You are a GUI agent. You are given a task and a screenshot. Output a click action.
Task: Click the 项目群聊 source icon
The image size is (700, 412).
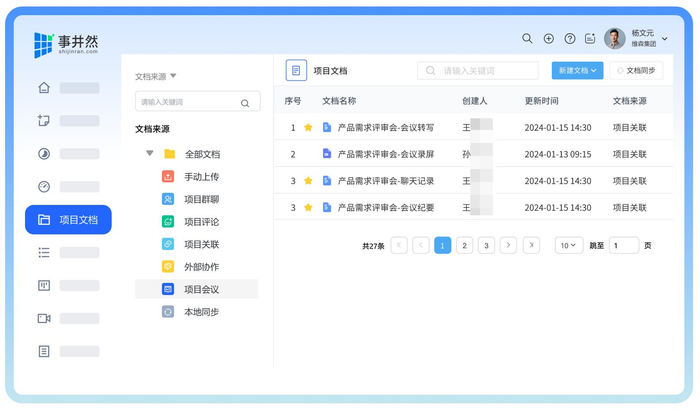coord(168,199)
